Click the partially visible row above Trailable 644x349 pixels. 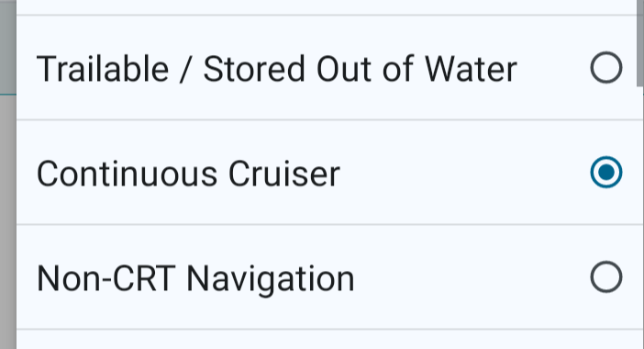pyautogui.click(x=327, y=7)
